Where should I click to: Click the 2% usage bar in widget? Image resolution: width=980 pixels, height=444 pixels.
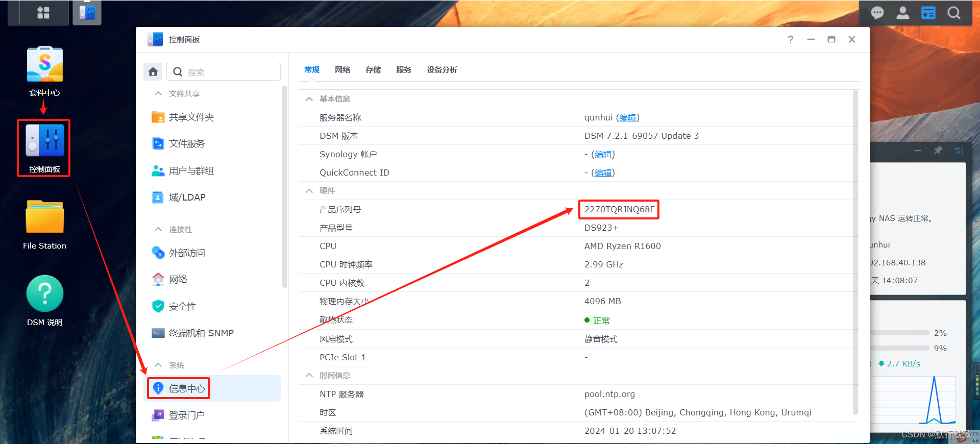(900, 333)
